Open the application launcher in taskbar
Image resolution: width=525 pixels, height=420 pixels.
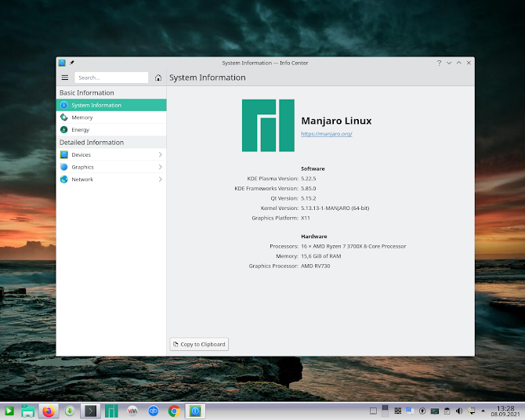pos(9,411)
